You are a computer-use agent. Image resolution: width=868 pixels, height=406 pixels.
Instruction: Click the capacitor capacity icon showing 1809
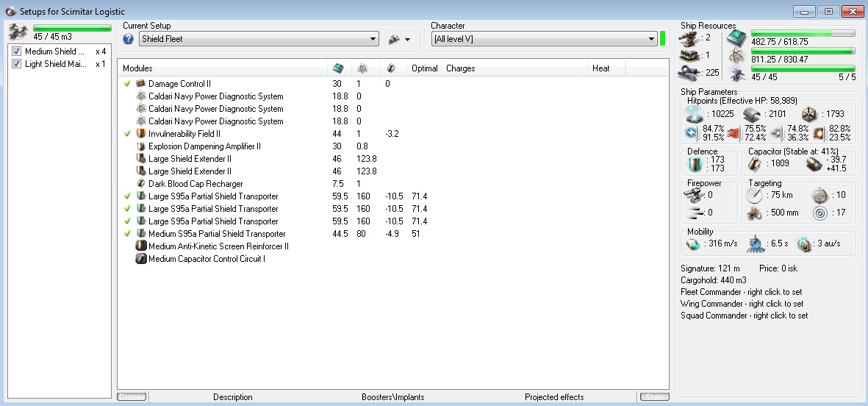tap(754, 163)
